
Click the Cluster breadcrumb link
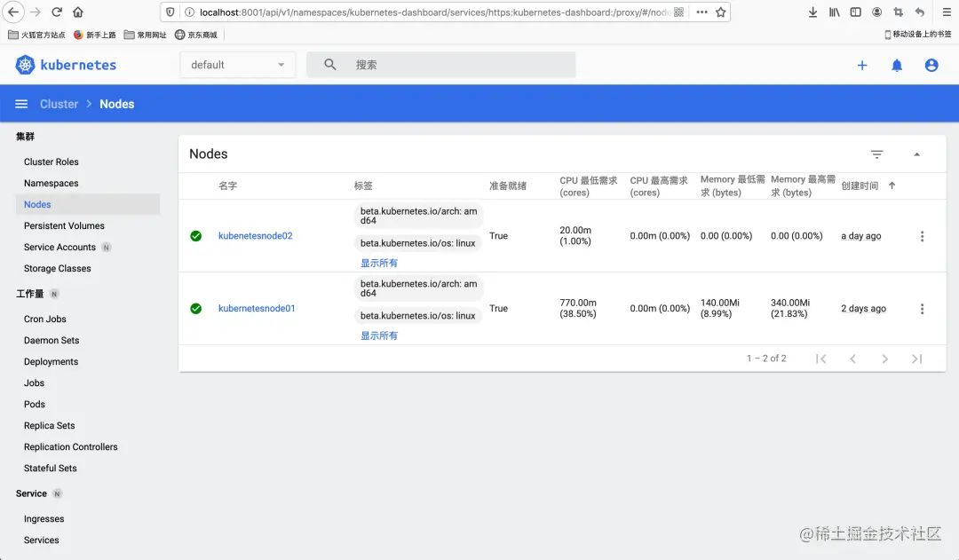coord(59,104)
